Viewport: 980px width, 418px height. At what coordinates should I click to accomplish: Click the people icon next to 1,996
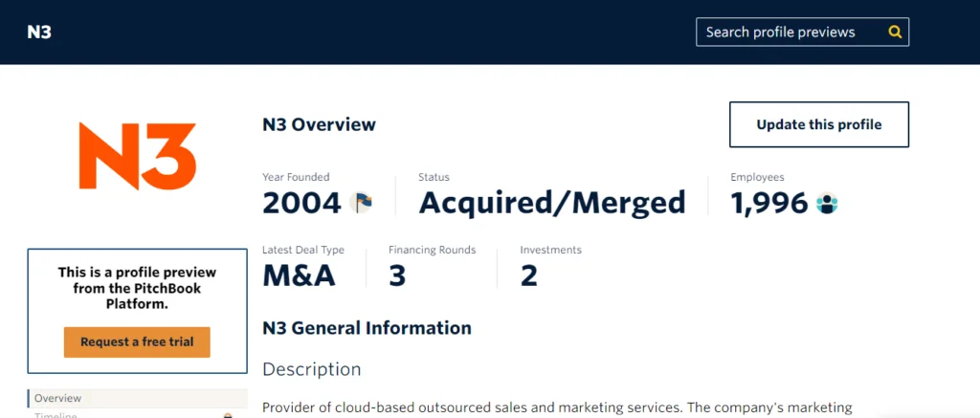click(x=827, y=203)
